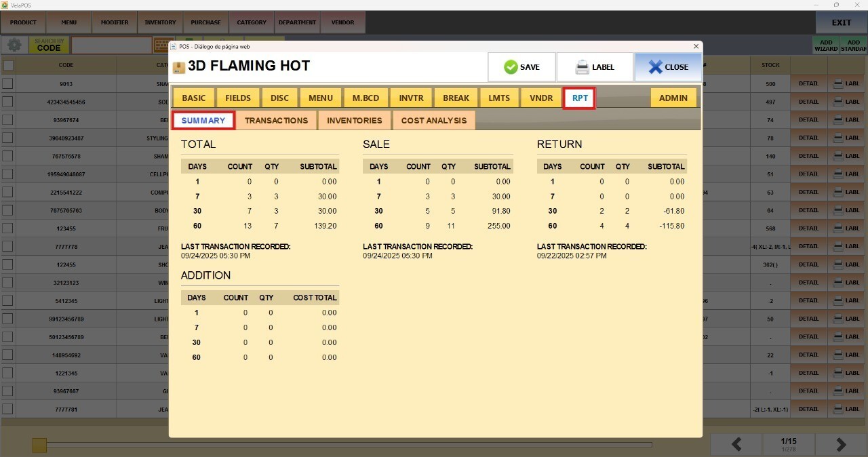Click the printer Label button in dialog header
This screenshot has height=457, width=868.
[595, 67]
